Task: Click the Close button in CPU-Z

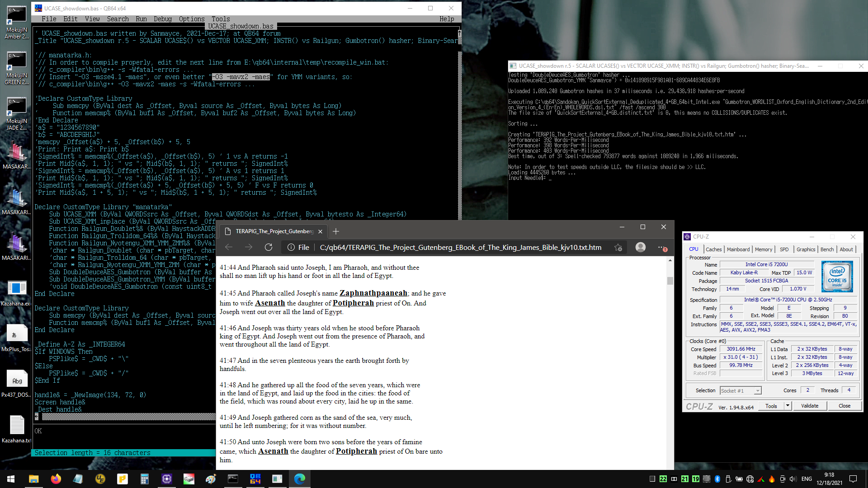Action: tap(844, 406)
